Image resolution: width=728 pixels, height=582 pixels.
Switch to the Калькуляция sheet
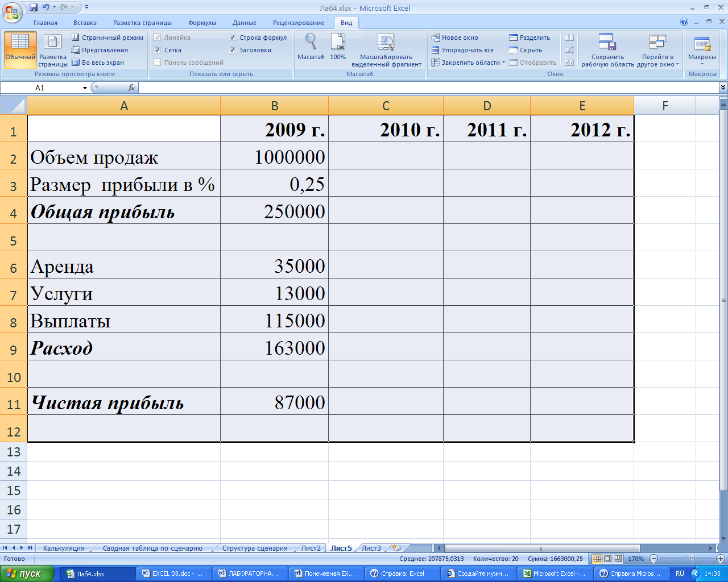click(x=64, y=548)
